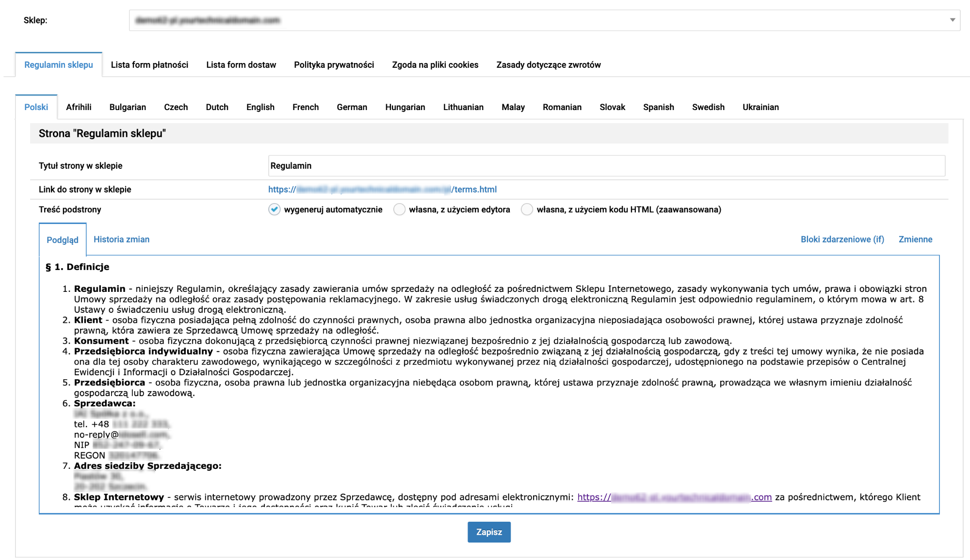The width and height of the screenshot is (970, 560).
Task: Click the 'Klient' definition term
Action: [x=88, y=320]
